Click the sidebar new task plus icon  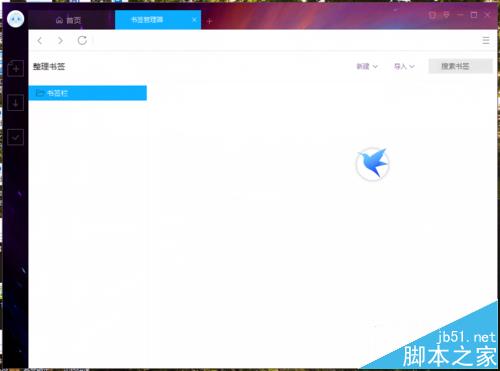point(16,68)
